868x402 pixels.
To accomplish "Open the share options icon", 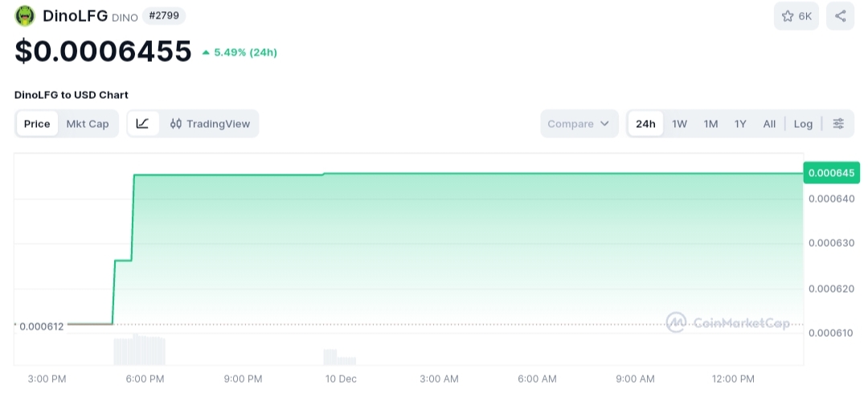I will (x=841, y=16).
